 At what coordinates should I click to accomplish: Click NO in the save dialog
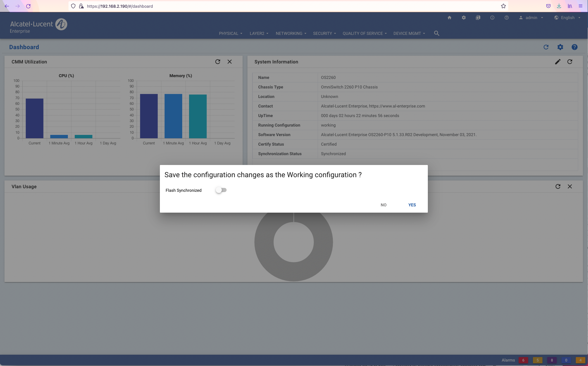pyautogui.click(x=383, y=205)
